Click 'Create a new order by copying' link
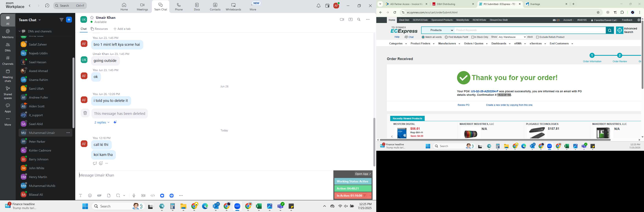The width and height of the screenshot is (644, 212). pos(509,105)
